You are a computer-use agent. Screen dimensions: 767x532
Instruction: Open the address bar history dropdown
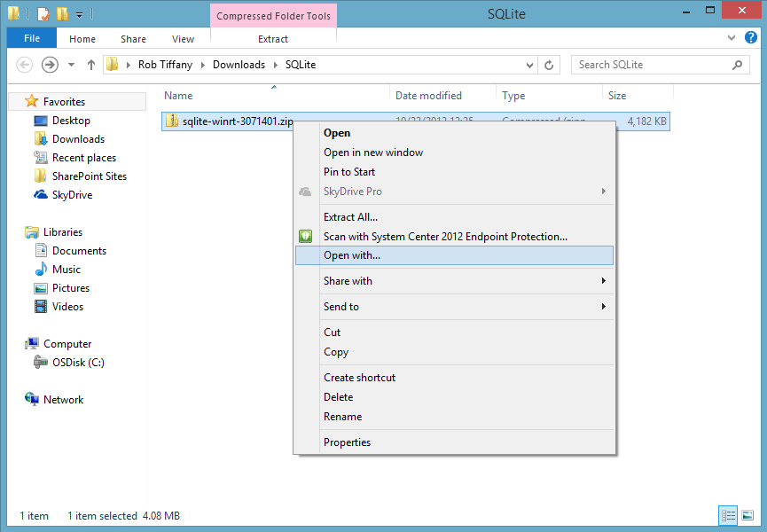(x=529, y=65)
